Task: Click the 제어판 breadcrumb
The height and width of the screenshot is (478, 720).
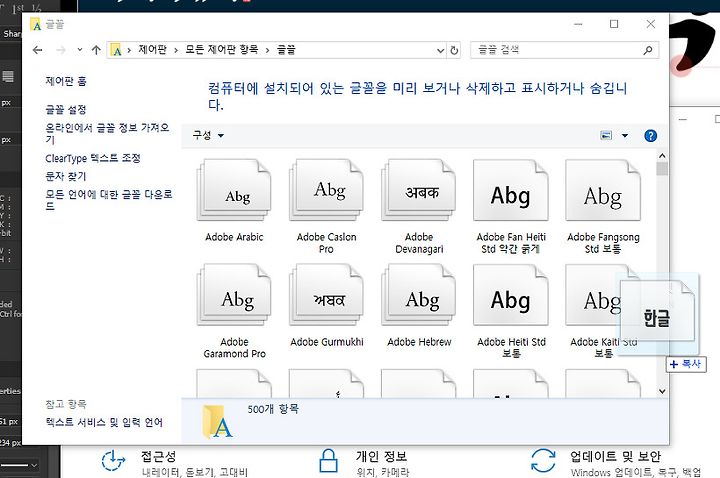Action: coord(152,50)
